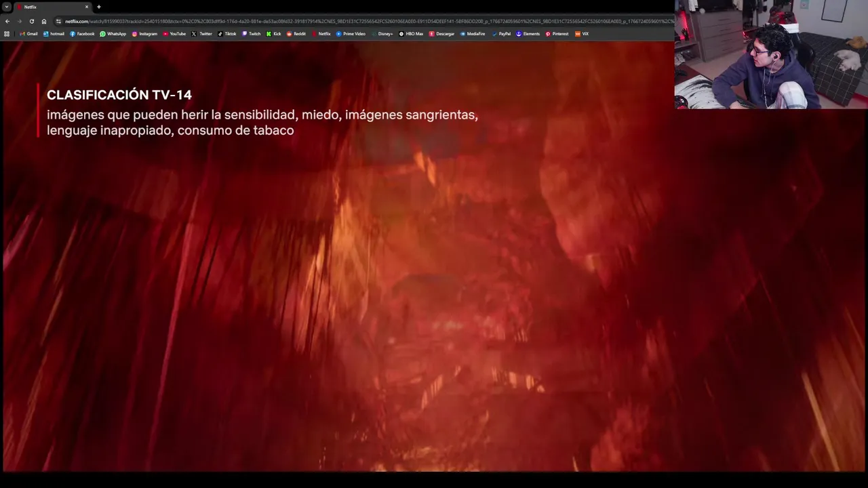Open the tab search dropdown arrow
The height and width of the screenshot is (488, 868).
7,7
